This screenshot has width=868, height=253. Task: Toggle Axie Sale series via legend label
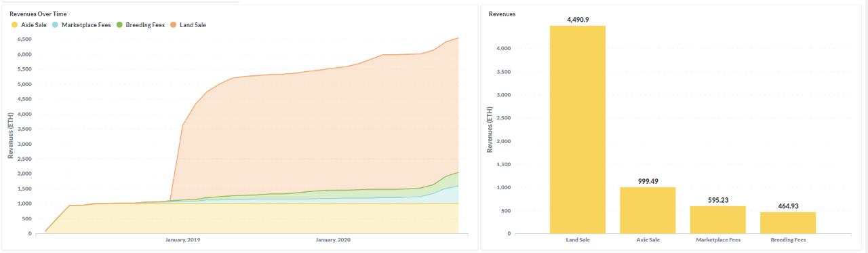[x=34, y=25]
